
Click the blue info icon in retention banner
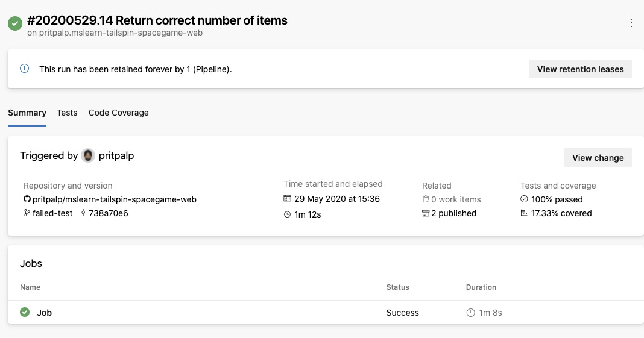tap(25, 69)
